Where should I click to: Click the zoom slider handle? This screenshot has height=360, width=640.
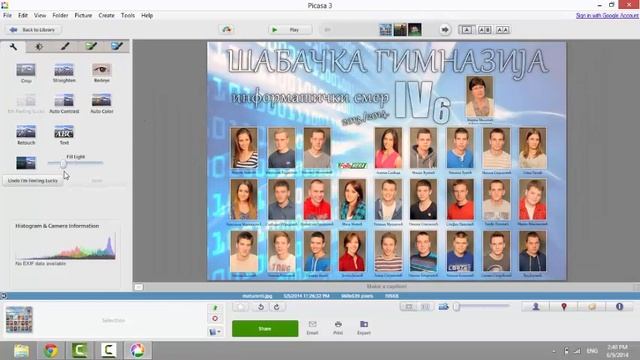[x=457, y=307]
